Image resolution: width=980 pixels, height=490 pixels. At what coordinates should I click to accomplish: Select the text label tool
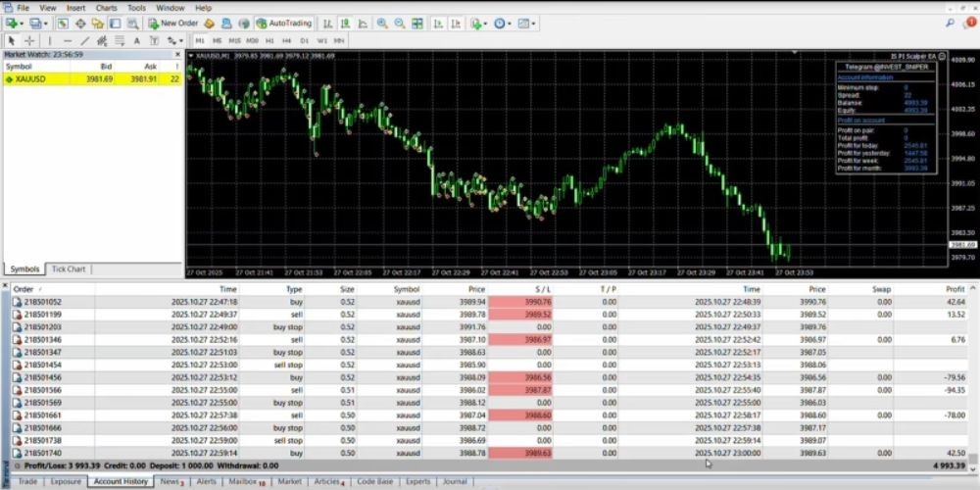coord(136,40)
